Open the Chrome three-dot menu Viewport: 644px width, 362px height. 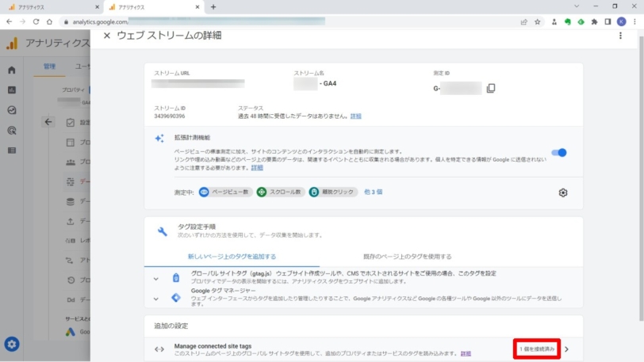(x=634, y=21)
